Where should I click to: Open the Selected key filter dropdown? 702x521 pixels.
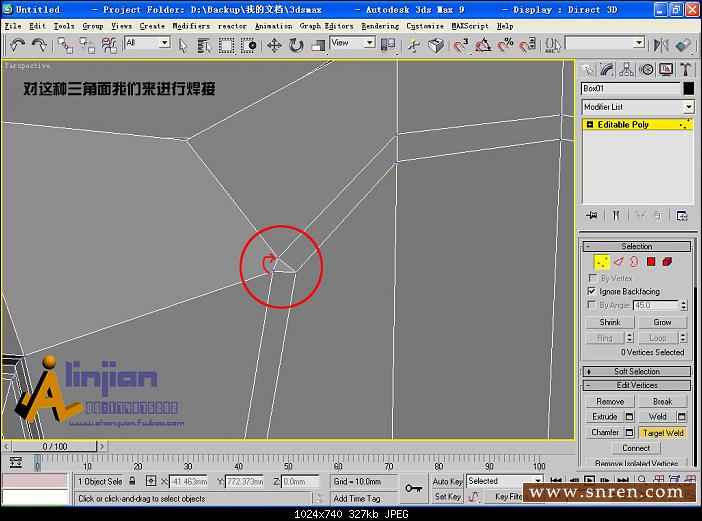tap(505, 481)
